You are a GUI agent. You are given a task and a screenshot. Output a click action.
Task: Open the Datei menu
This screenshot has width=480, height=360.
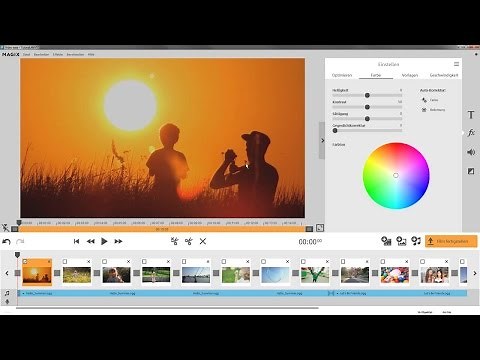(26, 54)
